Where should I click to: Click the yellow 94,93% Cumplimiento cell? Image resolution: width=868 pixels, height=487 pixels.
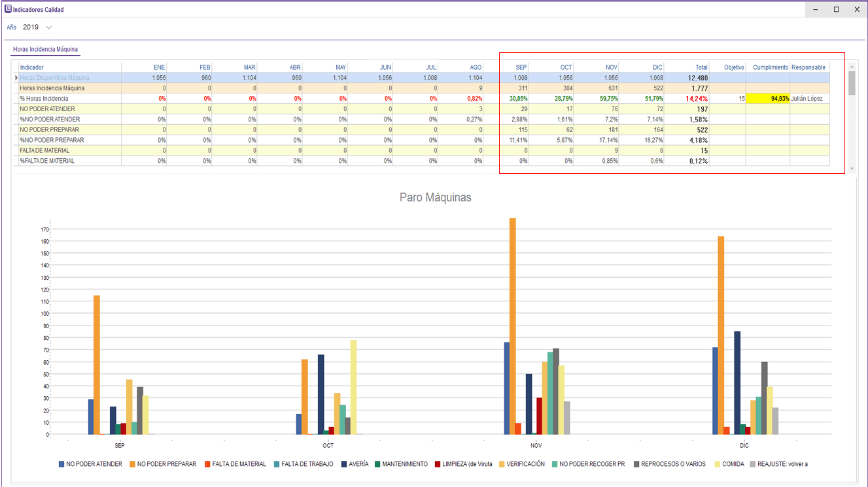pos(768,99)
